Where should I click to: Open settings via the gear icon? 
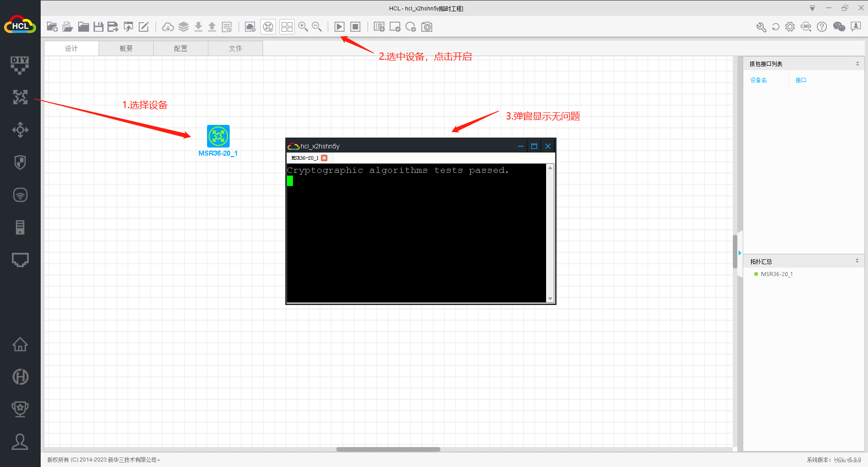(790, 27)
